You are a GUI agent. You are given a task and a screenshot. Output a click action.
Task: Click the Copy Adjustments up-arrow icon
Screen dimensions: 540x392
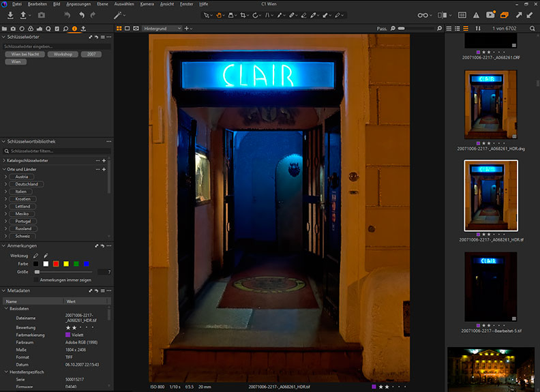(x=519, y=15)
